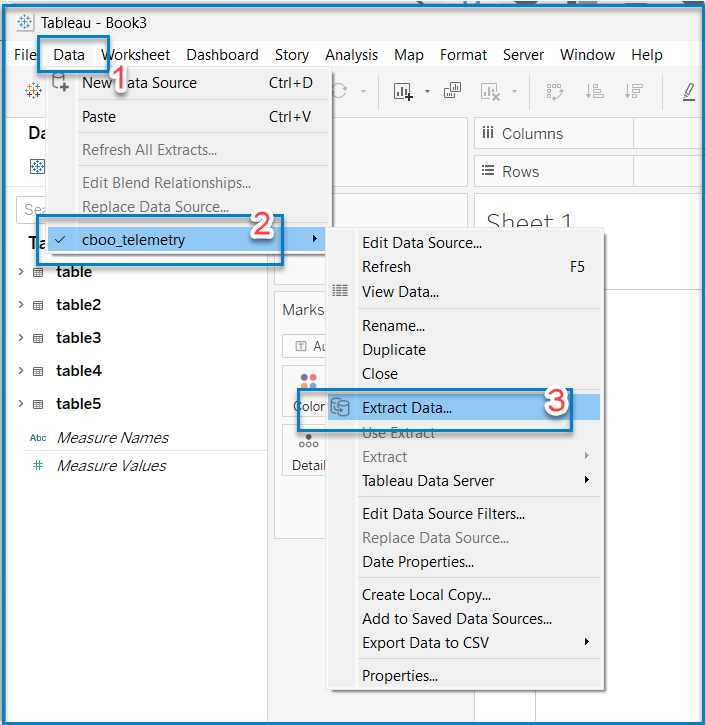Open the Format menu

pyautogui.click(x=463, y=55)
